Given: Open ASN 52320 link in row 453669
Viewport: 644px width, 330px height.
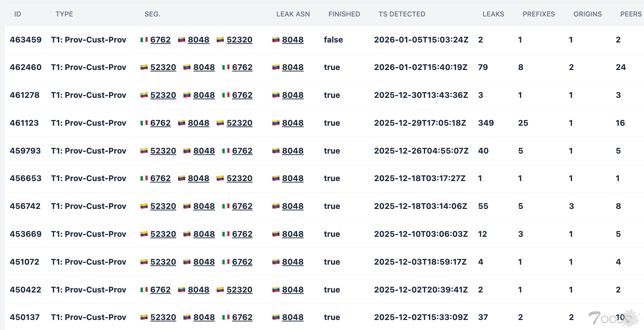Looking at the screenshot, I should pos(163,234).
